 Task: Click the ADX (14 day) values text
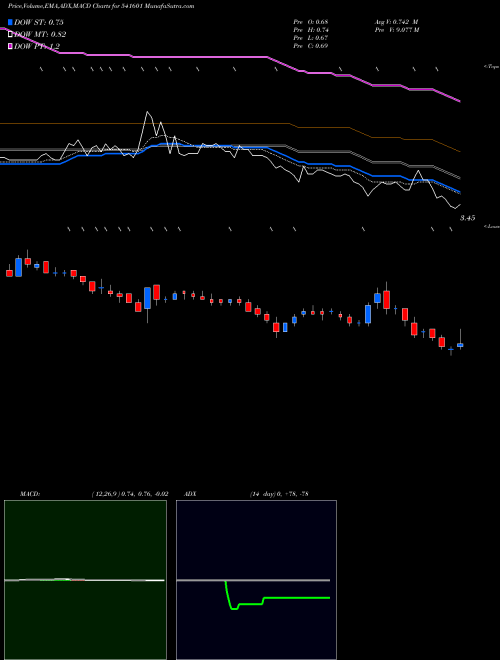[x=279, y=494]
